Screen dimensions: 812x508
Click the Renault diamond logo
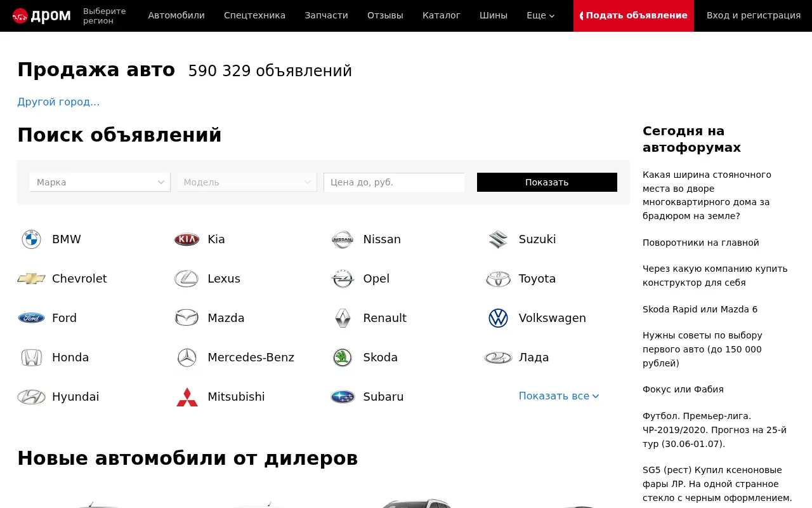(343, 318)
